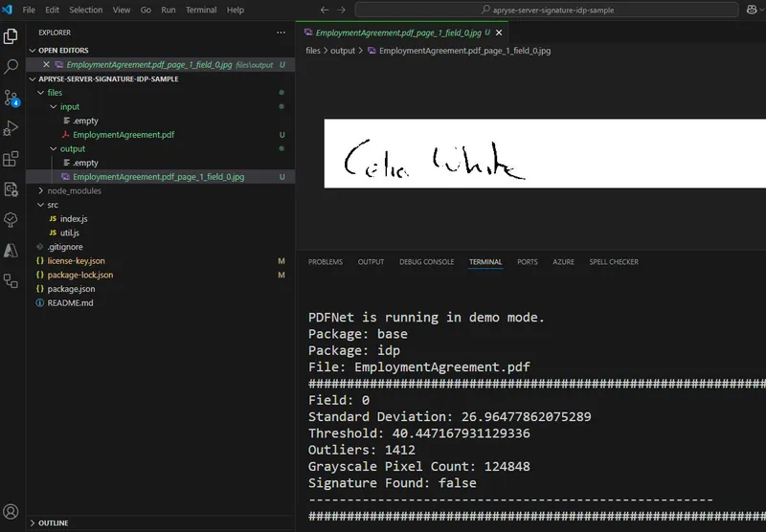This screenshot has height=532, width=766.
Task: Open the Accounts menu icon
Action: [11, 512]
